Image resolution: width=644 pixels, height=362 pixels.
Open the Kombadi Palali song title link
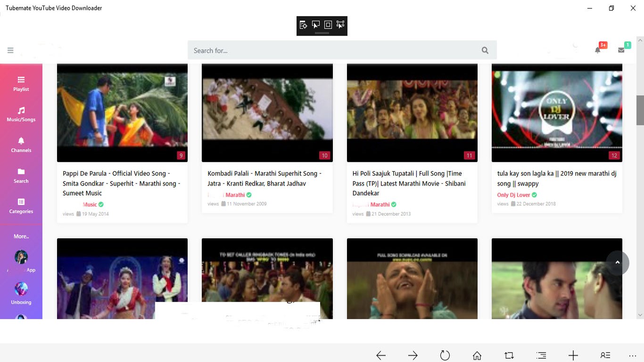tap(265, 179)
